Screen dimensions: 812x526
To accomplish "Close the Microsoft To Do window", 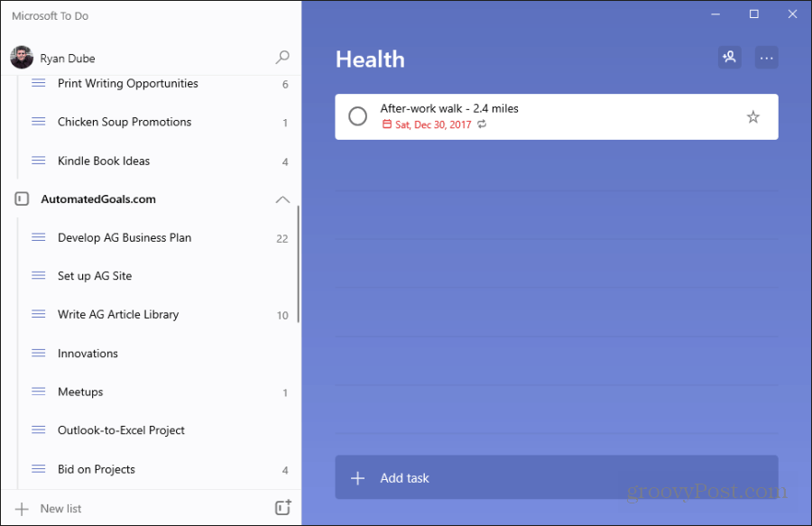I will click(792, 14).
